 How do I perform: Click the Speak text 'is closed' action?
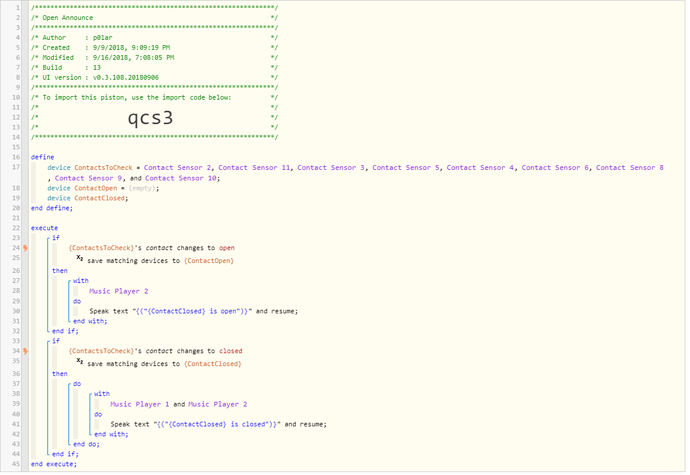[x=218, y=424]
